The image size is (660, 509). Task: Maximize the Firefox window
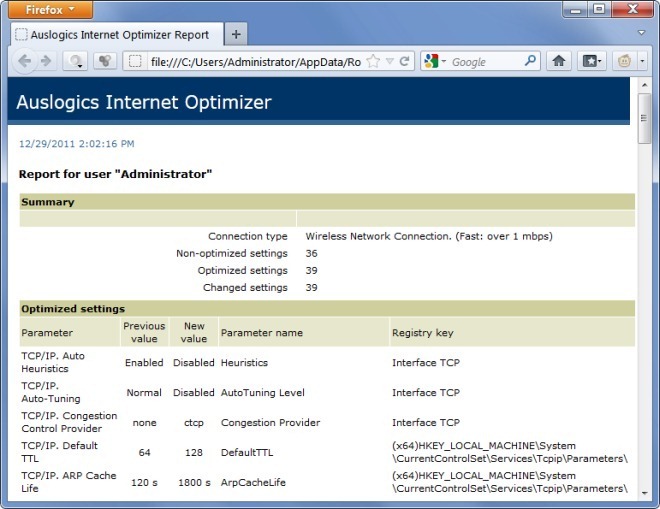point(599,9)
